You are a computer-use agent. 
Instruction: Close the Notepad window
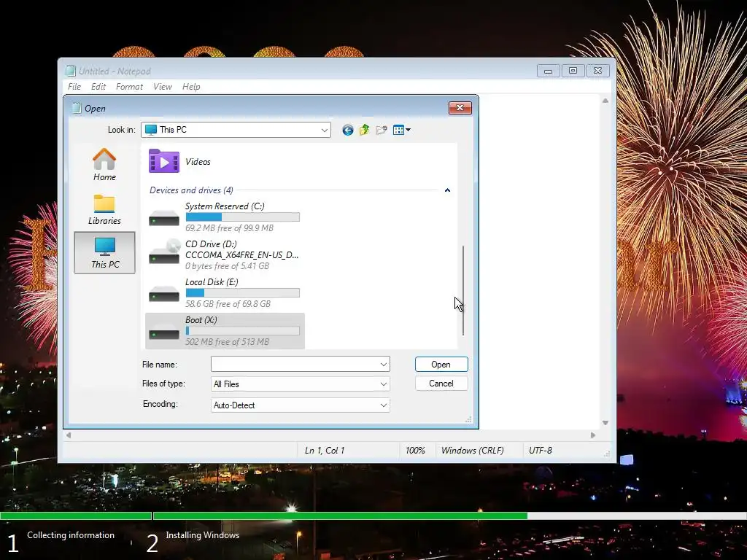point(598,71)
